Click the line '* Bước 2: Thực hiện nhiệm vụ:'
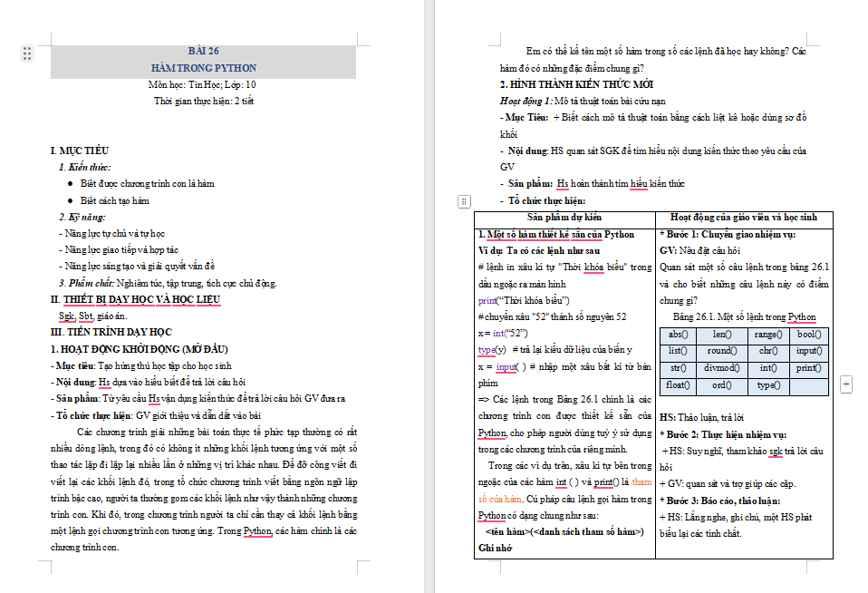 [723, 434]
